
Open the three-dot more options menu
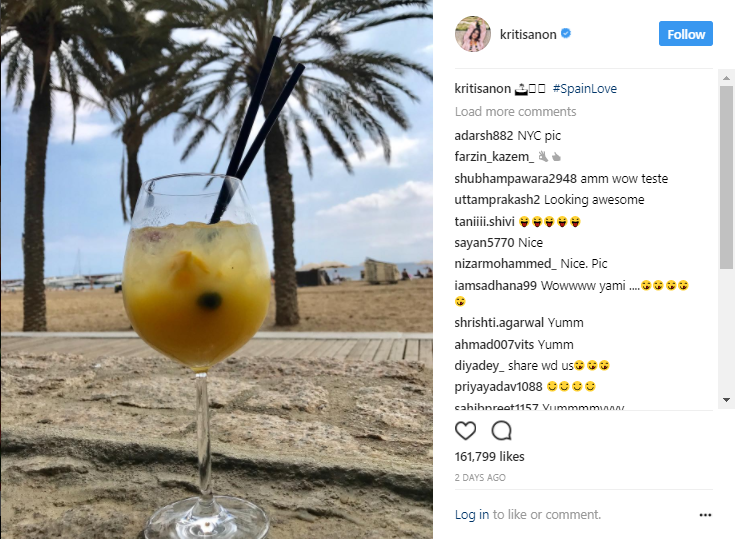coord(705,515)
